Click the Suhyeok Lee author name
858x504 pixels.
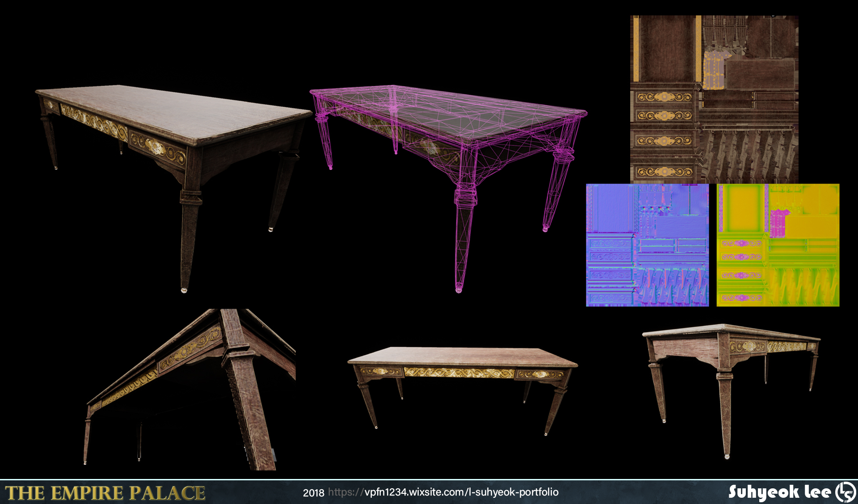point(779,492)
